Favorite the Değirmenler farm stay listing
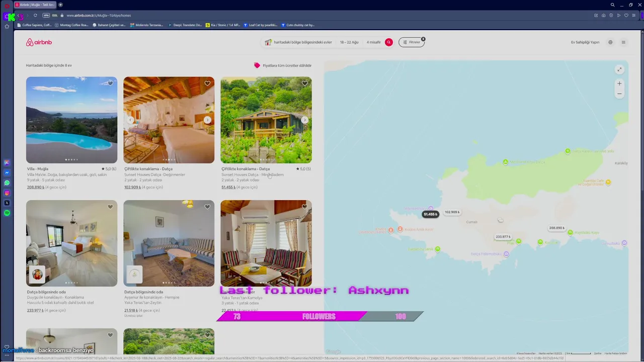 click(x=207, y=83)
